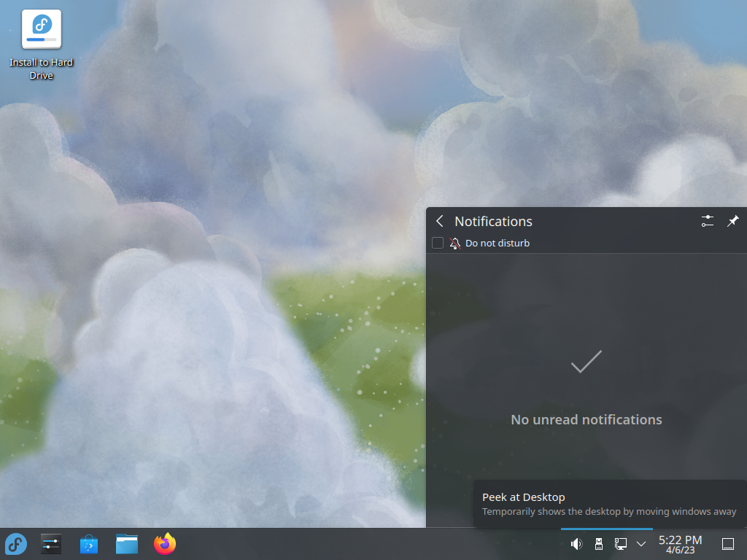747x560 pixels.
Task: Click the Peek at Desktop button
Action: click(728, 544)
